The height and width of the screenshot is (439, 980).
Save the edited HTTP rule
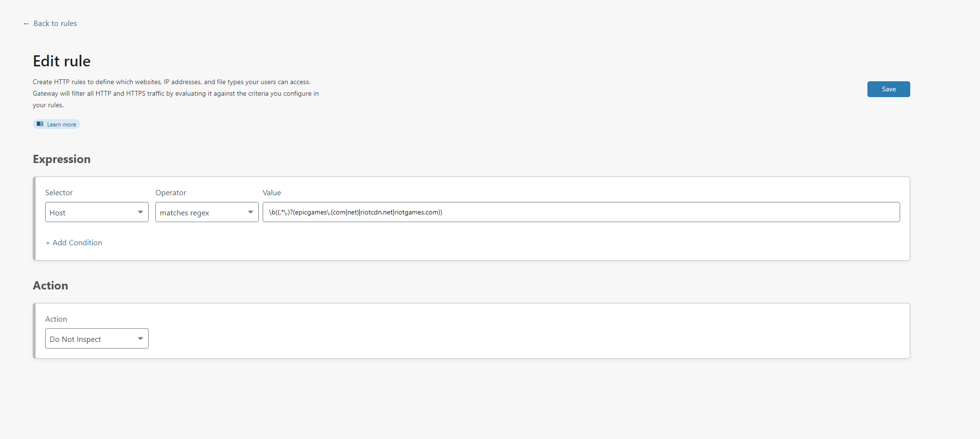888,89
